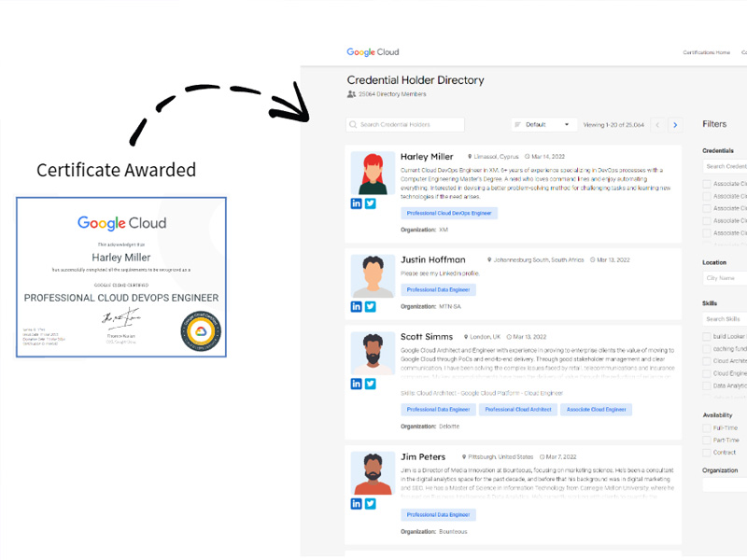
Task: Click Justin Hoffman's avatar picture
Action: click(x=373, y=276)
